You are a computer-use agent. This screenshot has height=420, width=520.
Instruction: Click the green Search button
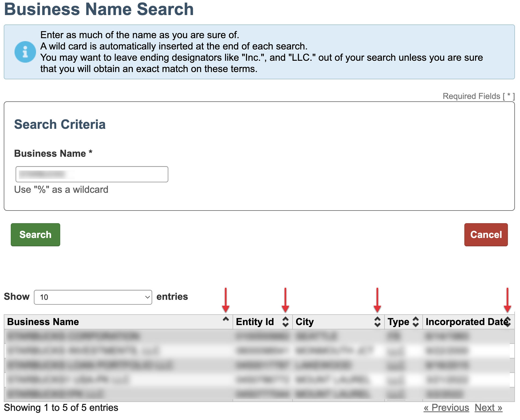coord(35,234)
